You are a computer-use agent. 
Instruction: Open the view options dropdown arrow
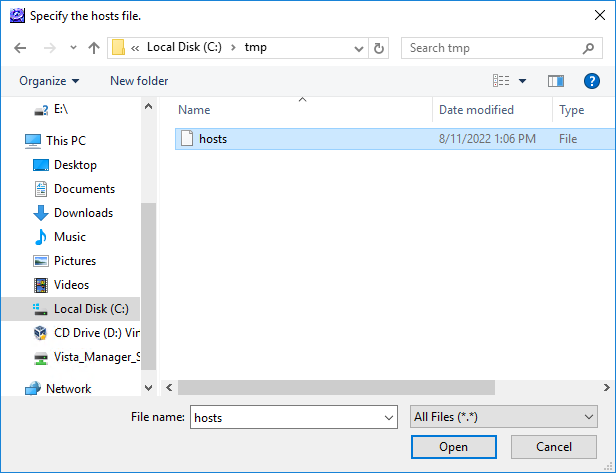pyautogui.click(x=522, y=81)
